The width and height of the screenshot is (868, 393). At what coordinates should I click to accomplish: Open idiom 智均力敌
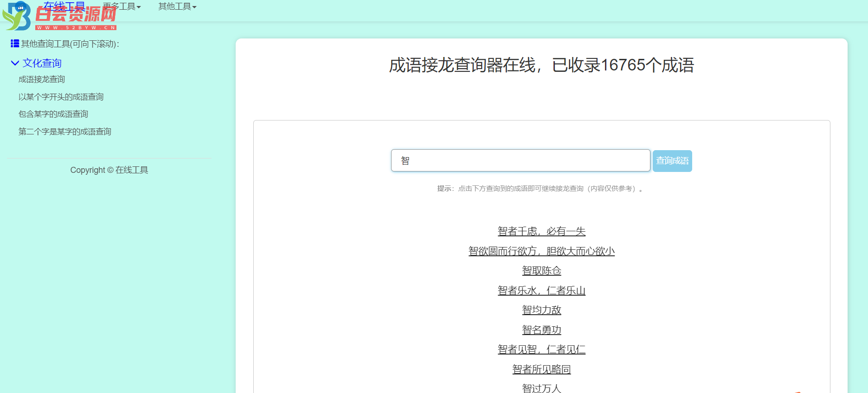[541, 310]
